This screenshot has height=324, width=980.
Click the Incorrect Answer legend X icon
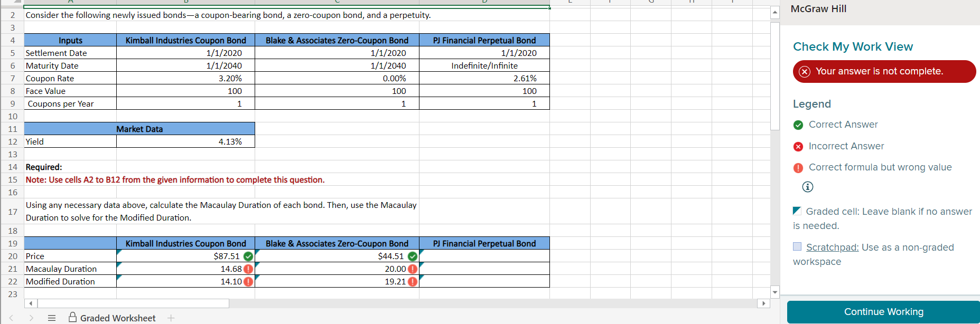click(x=798, y=147)
